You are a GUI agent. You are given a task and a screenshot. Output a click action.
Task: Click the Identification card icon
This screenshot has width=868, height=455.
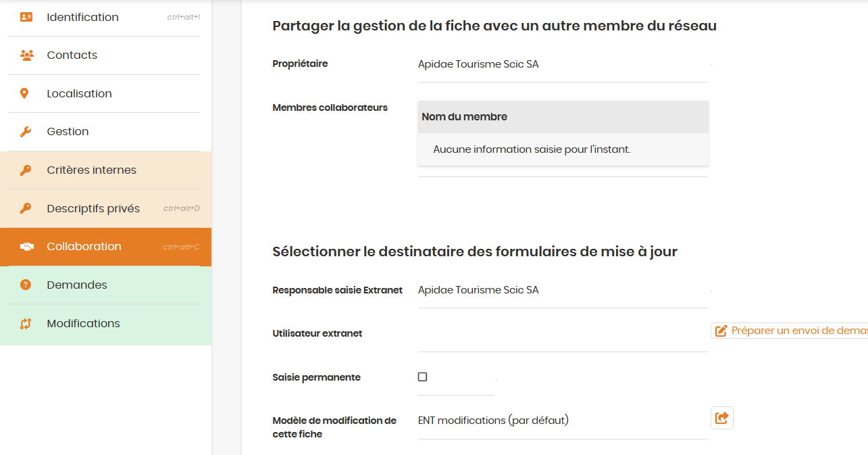tap(26, 17)
